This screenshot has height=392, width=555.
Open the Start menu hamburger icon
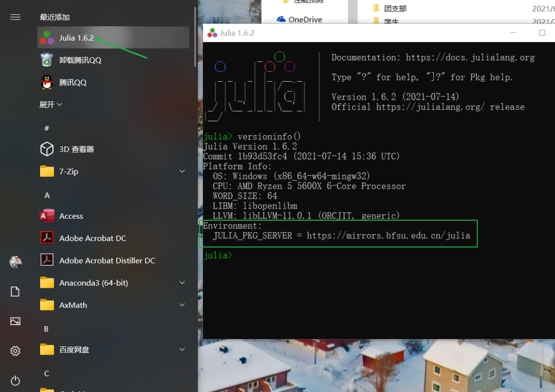click(x=15, y=17)
